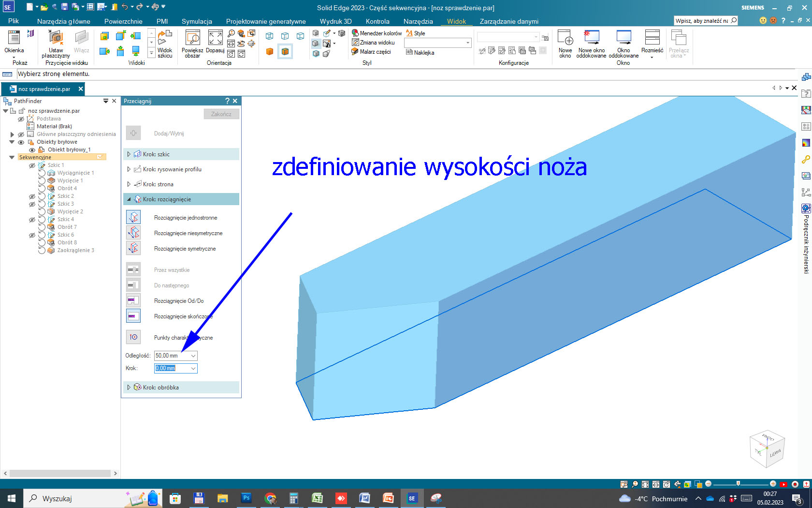Click the Dopasuj fit view icon

[215, 38]
